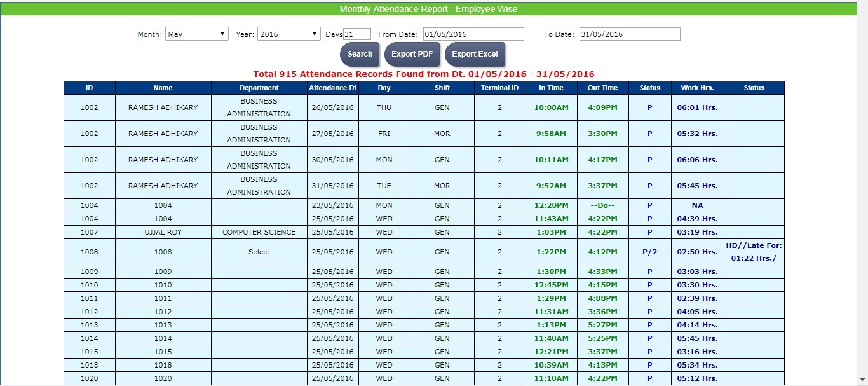Click the In Time column header
The width and height of the screenshot is (868, 386).
[551, 88]
